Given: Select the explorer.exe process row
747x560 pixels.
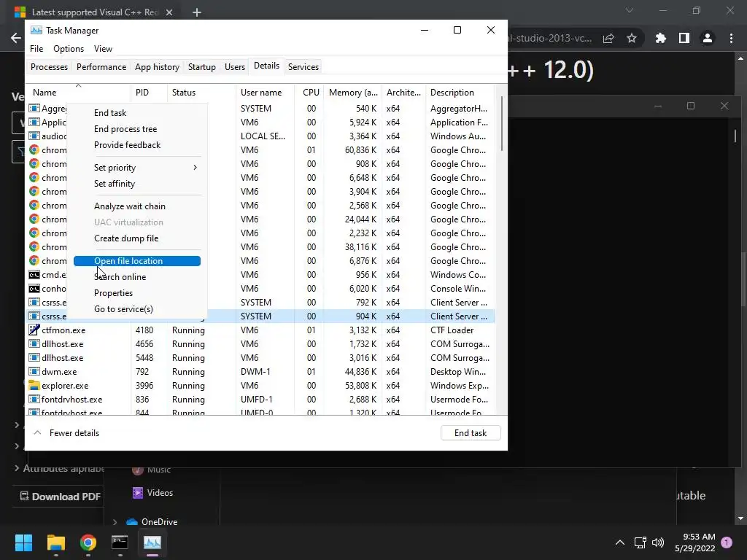Looking at the screenshot, I should [x=260, y=385].
